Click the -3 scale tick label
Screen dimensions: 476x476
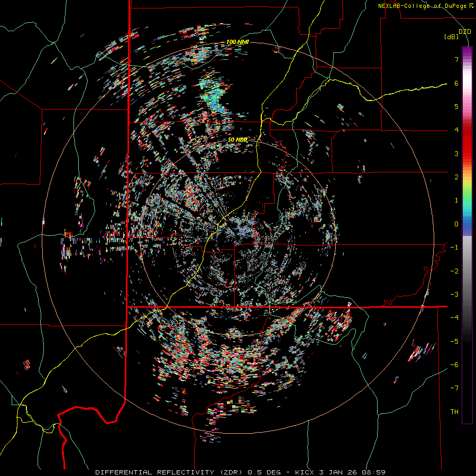click(454, 295)
